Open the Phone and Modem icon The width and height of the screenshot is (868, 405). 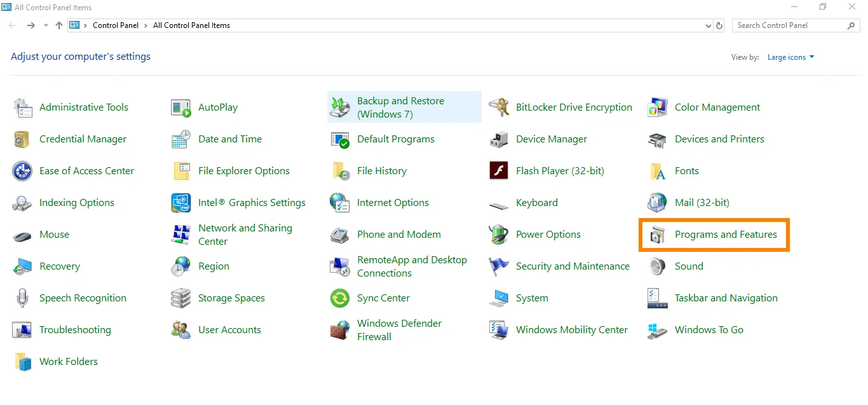click(340, 235)
